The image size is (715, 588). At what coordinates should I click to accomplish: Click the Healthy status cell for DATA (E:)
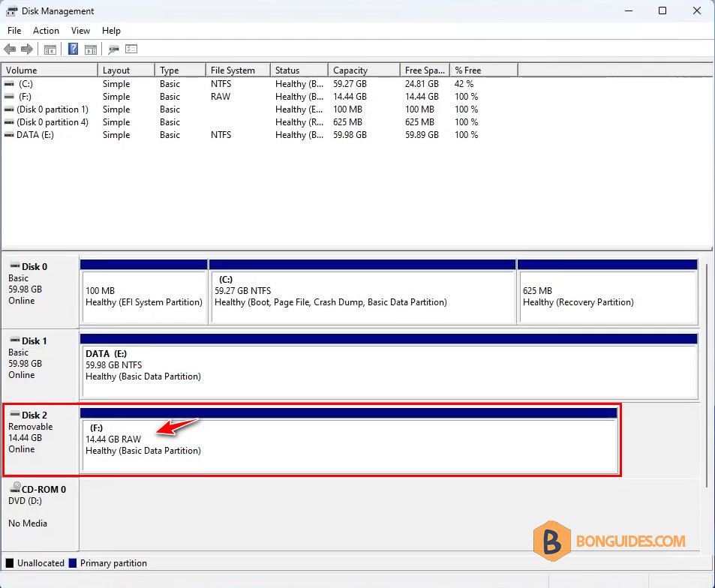coord(299,135)
